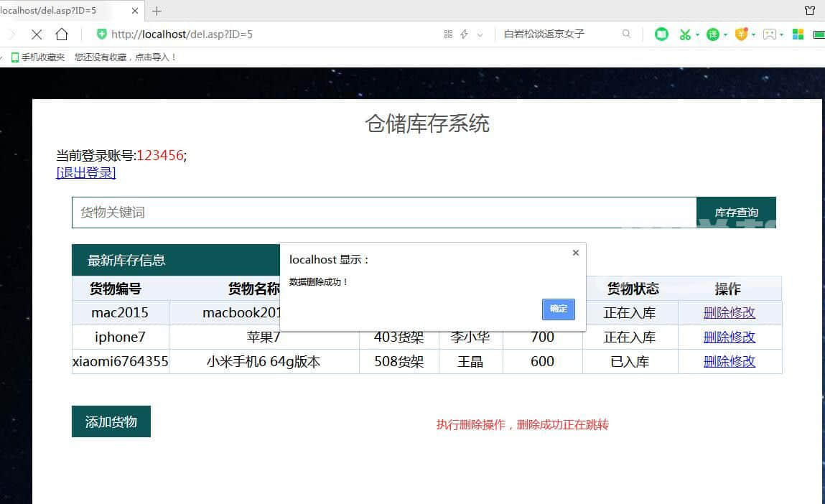Close the alert dialog with its X
Screen dimensions: 825x504
pos(575,253)
